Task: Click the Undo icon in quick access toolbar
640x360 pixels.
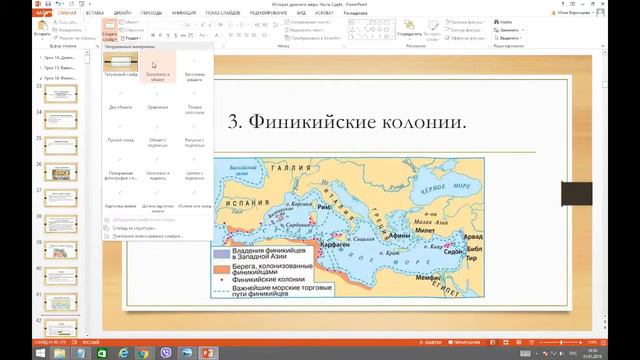Action: [x=59, y=4]
